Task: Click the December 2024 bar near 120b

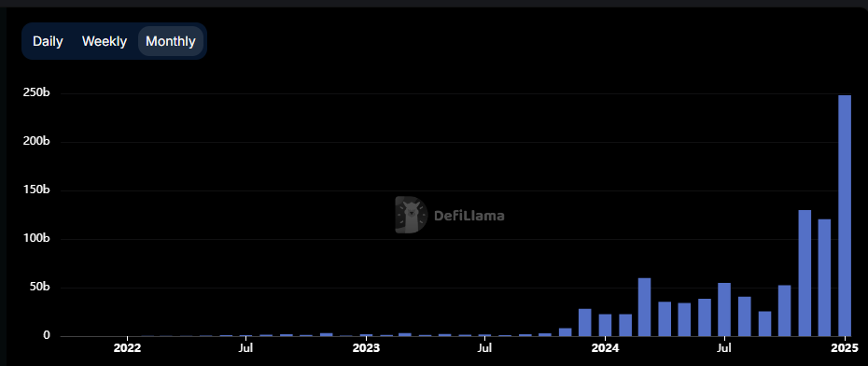Action: point(825,278)
